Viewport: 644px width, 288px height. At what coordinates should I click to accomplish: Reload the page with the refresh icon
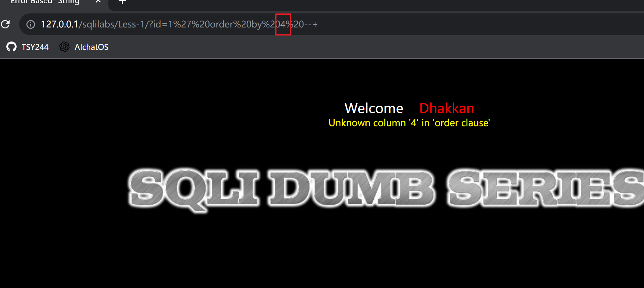click(5, 24)
